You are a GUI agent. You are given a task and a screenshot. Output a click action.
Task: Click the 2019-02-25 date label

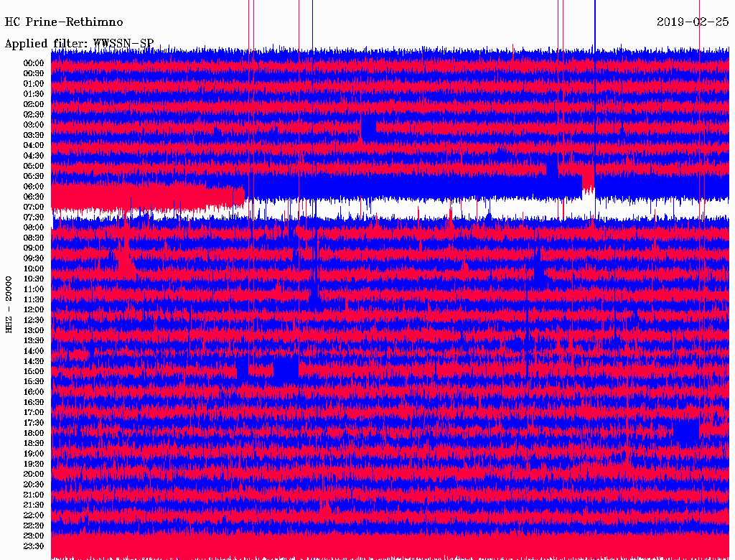693,22
